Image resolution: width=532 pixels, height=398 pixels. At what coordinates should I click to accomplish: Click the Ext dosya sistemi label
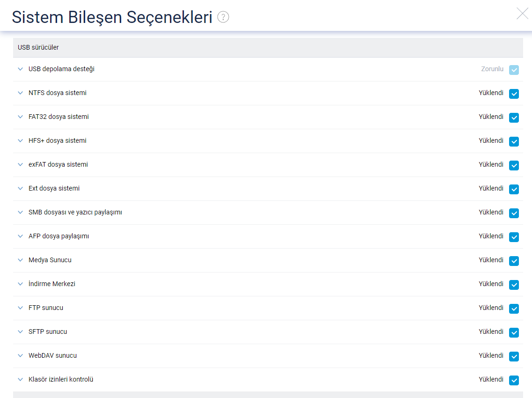(x=54, y=189)
